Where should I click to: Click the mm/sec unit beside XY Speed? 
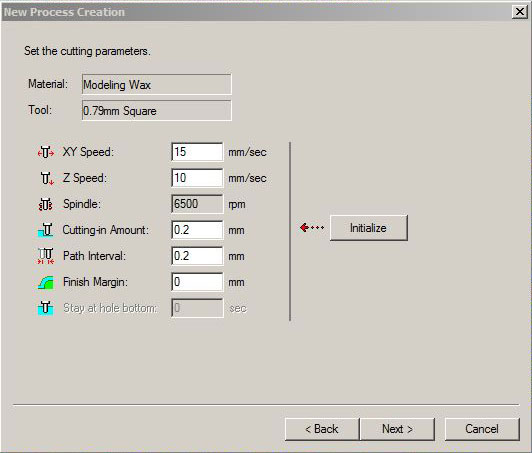point(247,152)
